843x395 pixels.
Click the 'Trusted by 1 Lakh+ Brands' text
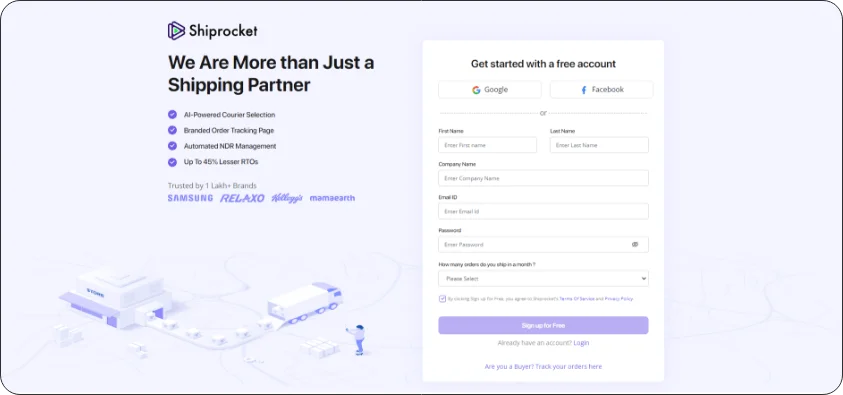tap(212, 186)
